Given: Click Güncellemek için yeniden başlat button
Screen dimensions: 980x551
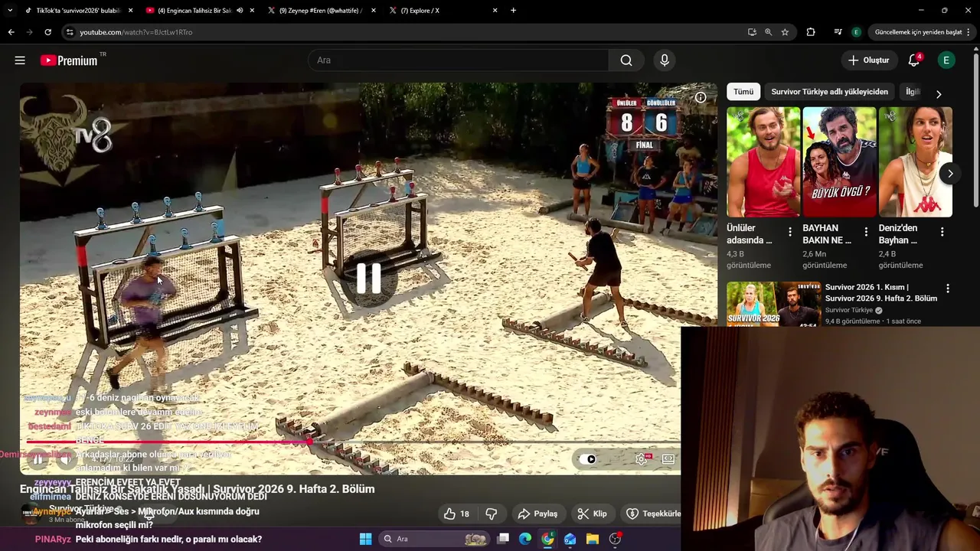Looking at the screenshot, I should pyautogui.click(x=918, y=32).
